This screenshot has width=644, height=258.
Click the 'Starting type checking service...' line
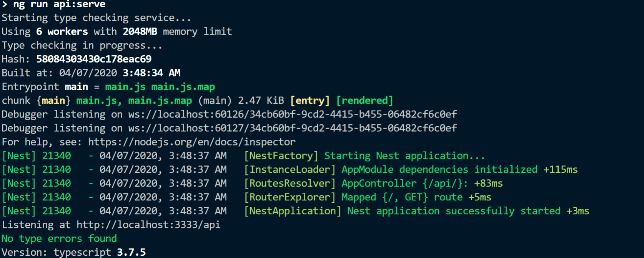pos(96,18)
